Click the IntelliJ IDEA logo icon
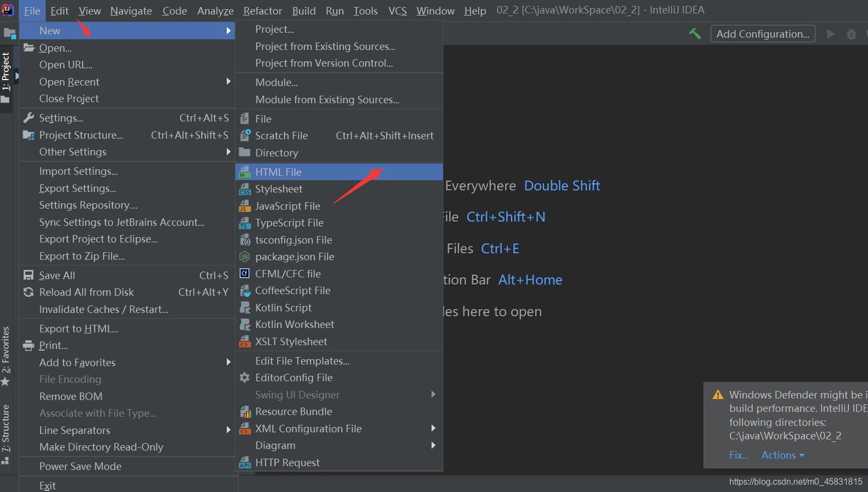868x492 pixels. tap(8, 10)
